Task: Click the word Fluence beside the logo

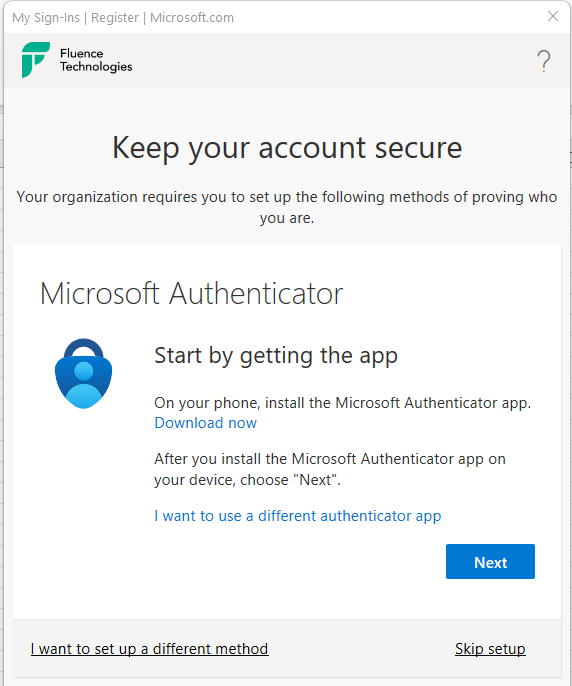Action: (82, 53)
